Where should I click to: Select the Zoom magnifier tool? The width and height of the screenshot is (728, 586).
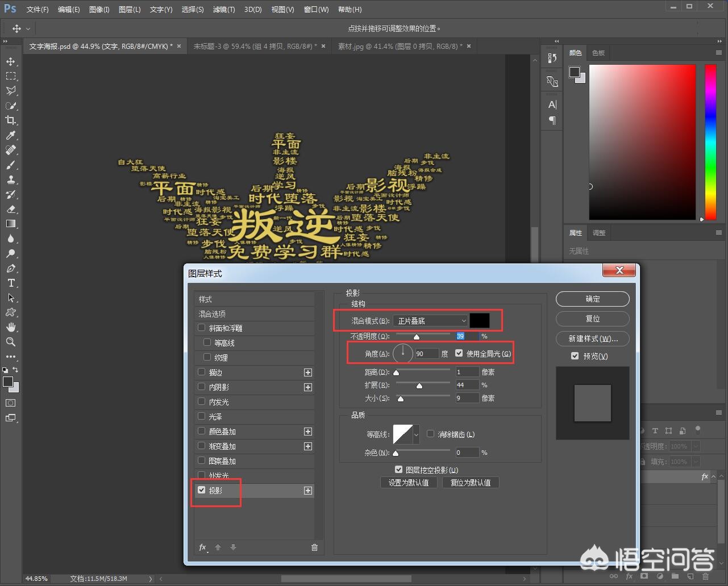(10, 342)
